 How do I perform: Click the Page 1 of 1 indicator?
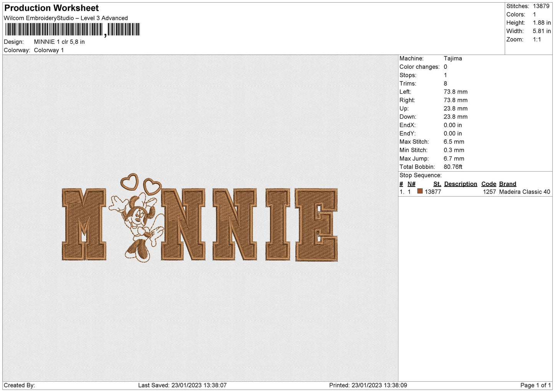click(x=535, y=385)
